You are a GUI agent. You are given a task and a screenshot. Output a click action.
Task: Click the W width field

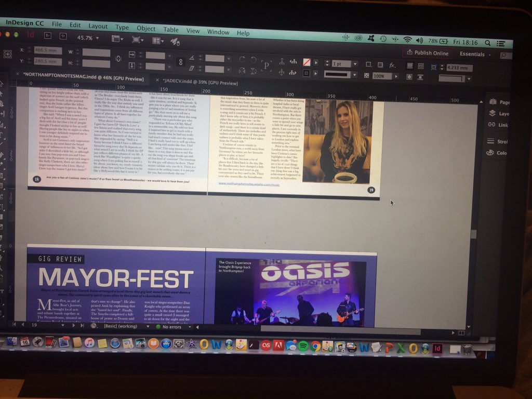pos(96,53)
